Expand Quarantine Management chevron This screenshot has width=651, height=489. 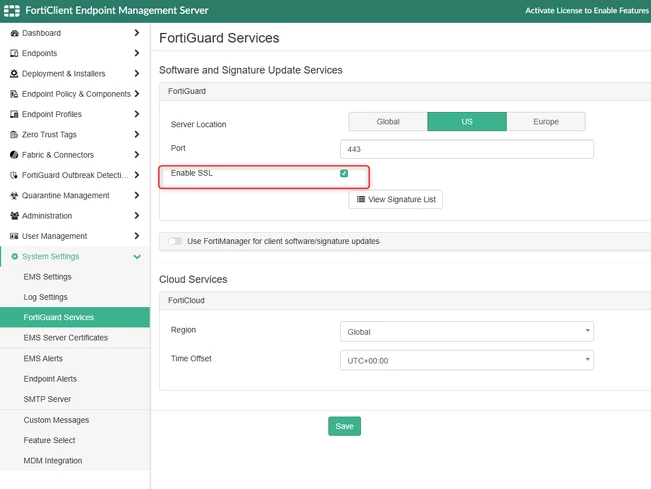(137, 196)
